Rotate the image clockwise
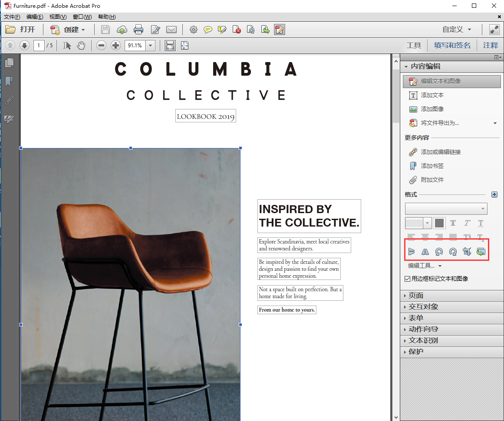This screenshot has width=504, height=421. pyautogui.click(x=453, y=252)
